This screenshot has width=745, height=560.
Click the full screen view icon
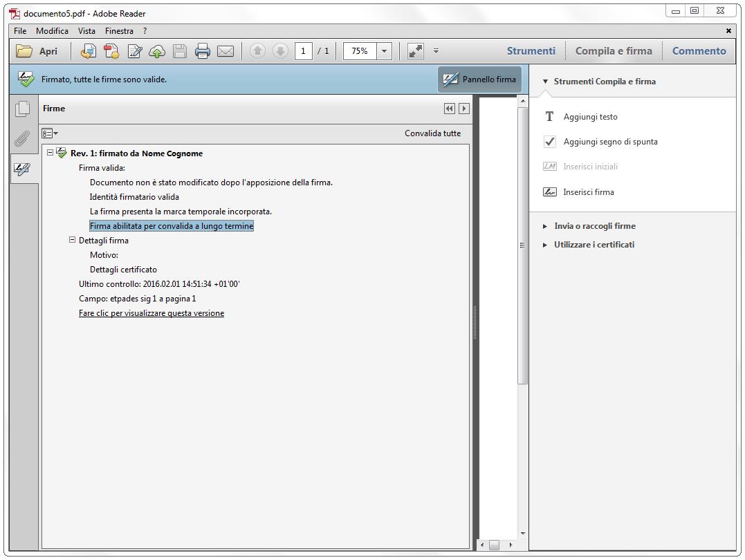(x=415, y=51)
